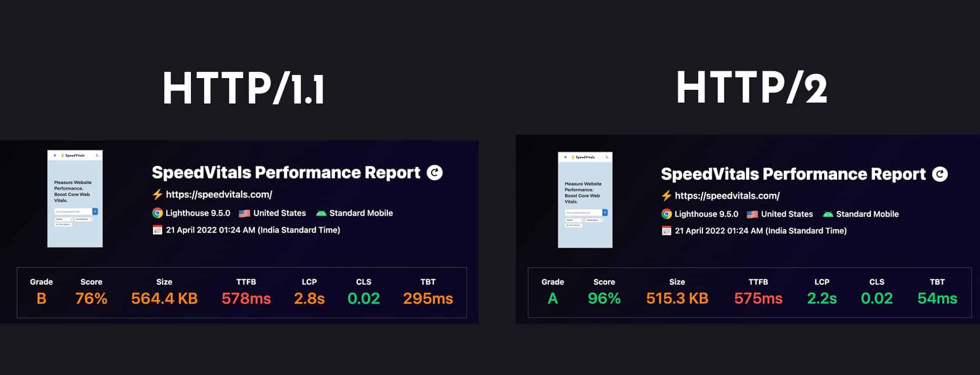The image size is (980, 375).
Task: Click the United States flag in the HTTP/1.1 report
Action: point(244,214)
